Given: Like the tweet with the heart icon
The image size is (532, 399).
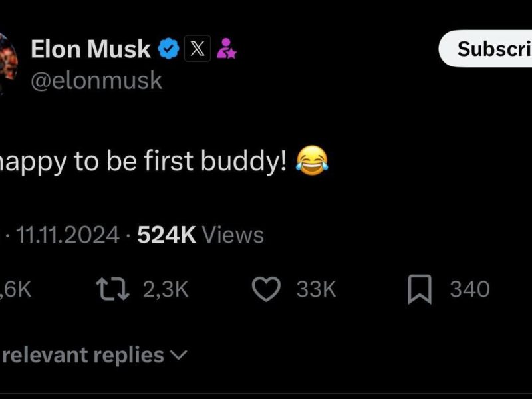Looking at the screenshot, I should tap(266, 289).
